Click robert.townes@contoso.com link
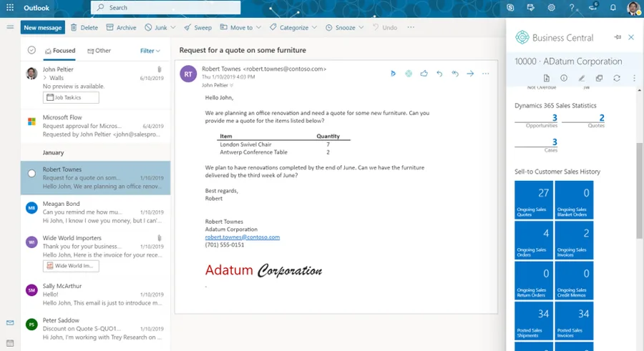Viewport: 644px width, 351px height. pos(243,237)
